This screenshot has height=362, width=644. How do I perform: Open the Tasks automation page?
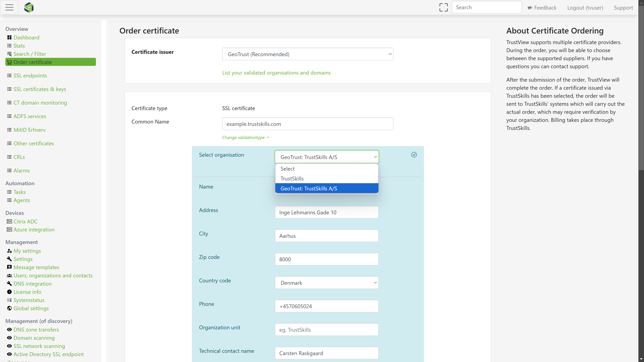pos(19,192)
